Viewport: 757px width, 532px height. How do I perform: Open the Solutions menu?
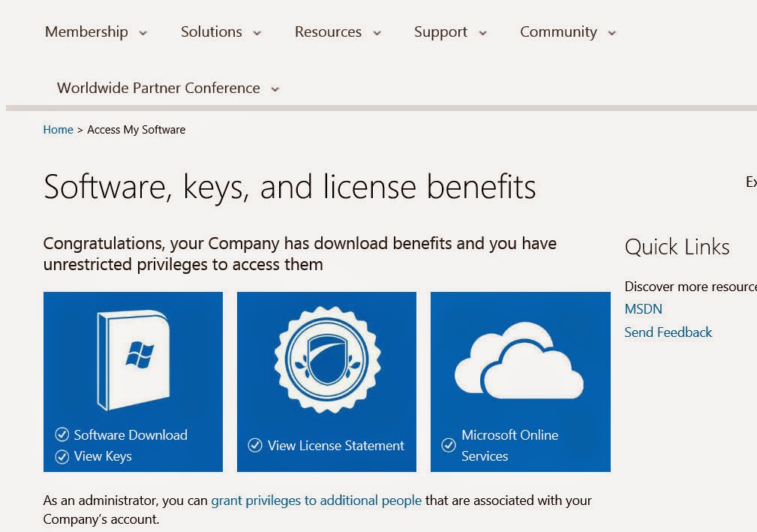(x=212, y=32)
